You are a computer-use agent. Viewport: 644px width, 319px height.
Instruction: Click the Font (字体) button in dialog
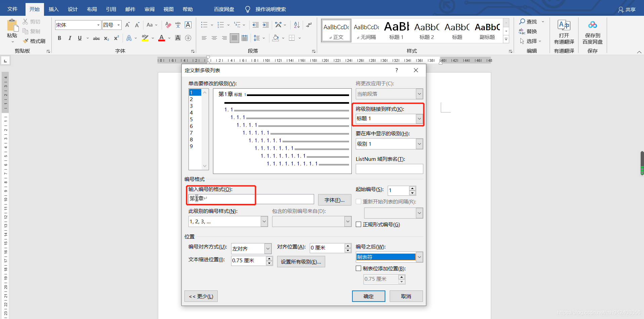[335, 200]
